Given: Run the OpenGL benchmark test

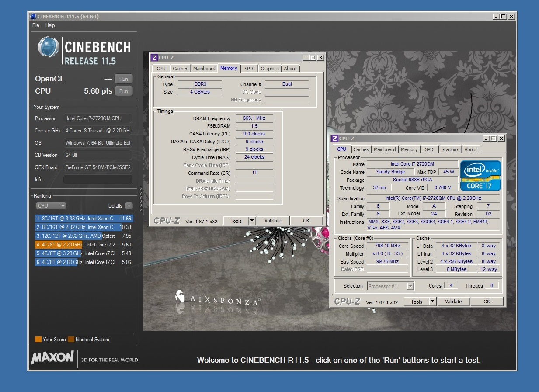Looking at the screenshot, I should [124, 79].
